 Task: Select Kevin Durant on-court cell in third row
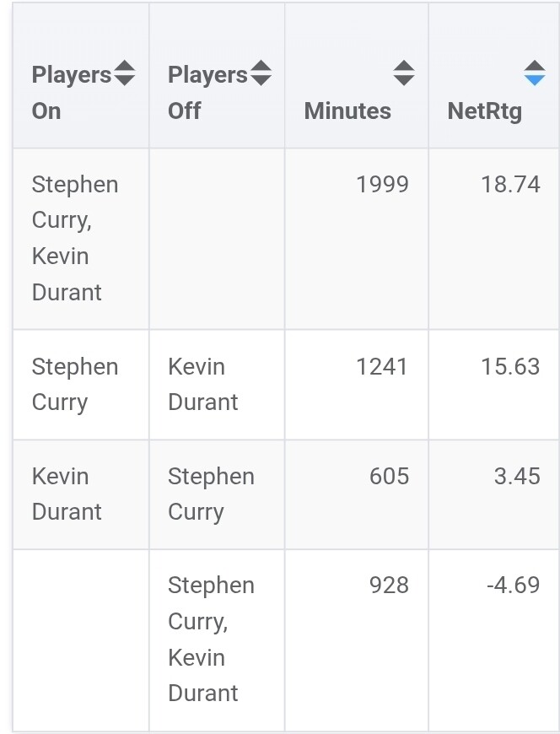point(67,494)
